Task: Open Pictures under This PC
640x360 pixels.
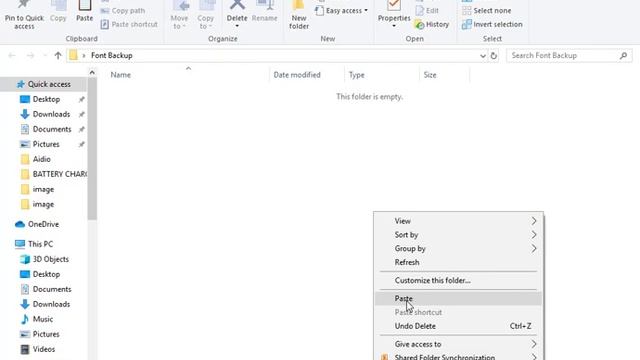Action: 46,334
